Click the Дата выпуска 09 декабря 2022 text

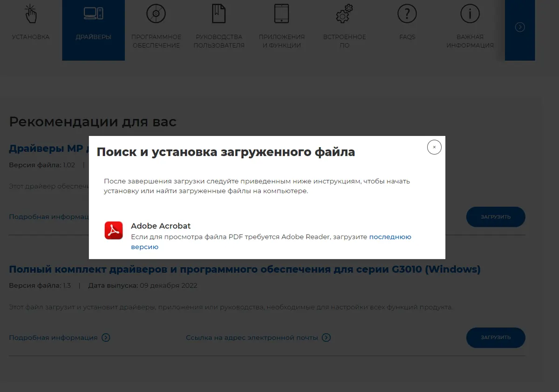(x=143, y=285)
